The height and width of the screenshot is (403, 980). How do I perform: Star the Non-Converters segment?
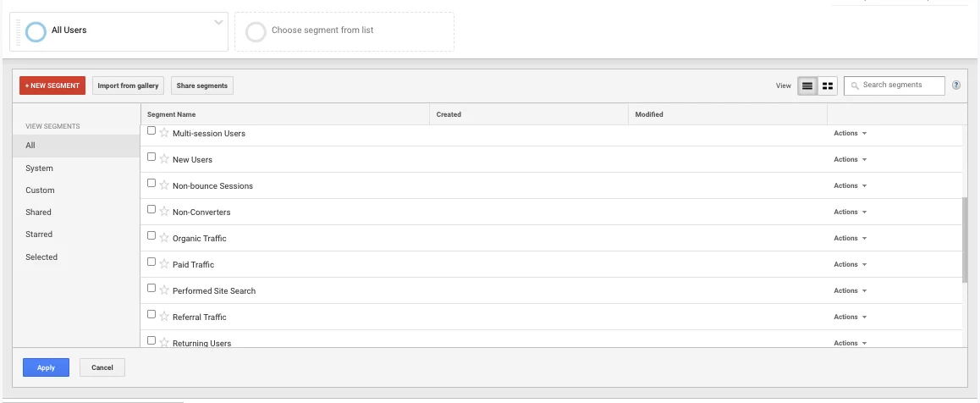pos(164,212)
